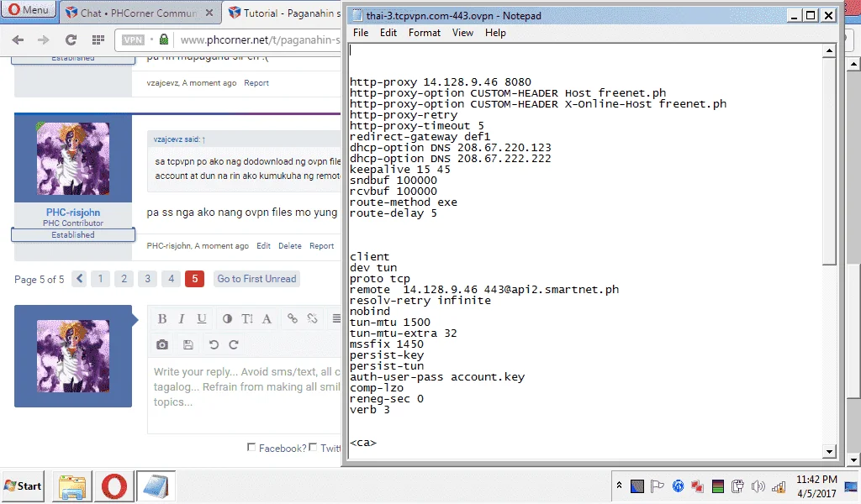Open power plug tray icon

(738, 486)
